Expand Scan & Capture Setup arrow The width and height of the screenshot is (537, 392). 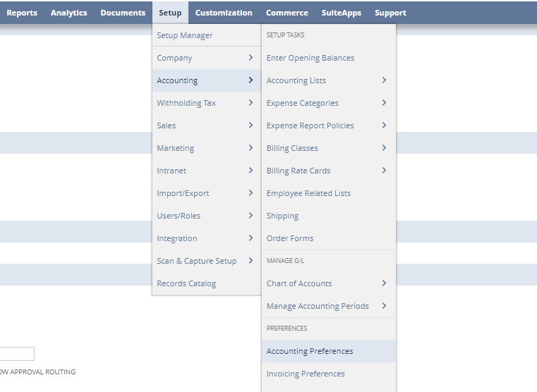[x=251, y=261]
